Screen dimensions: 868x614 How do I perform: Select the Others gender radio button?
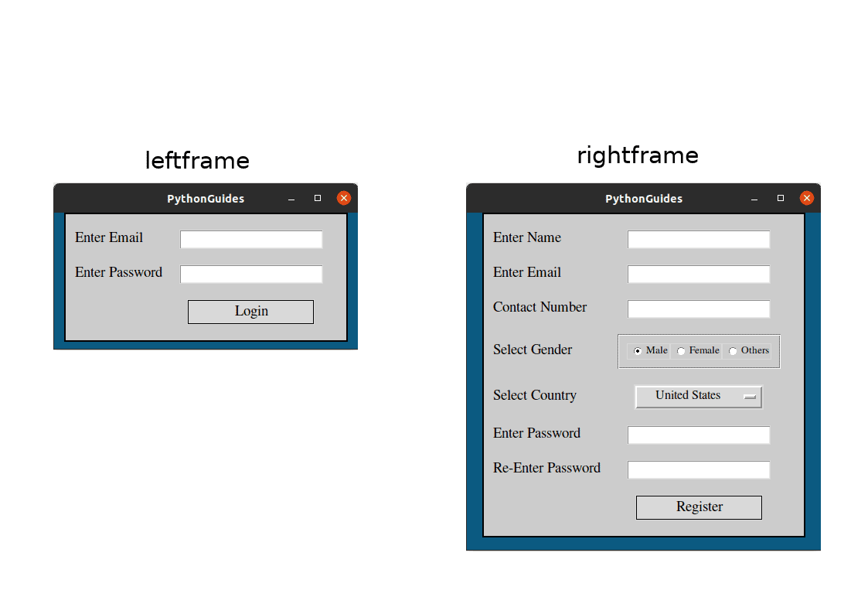[x=732, y=350]
